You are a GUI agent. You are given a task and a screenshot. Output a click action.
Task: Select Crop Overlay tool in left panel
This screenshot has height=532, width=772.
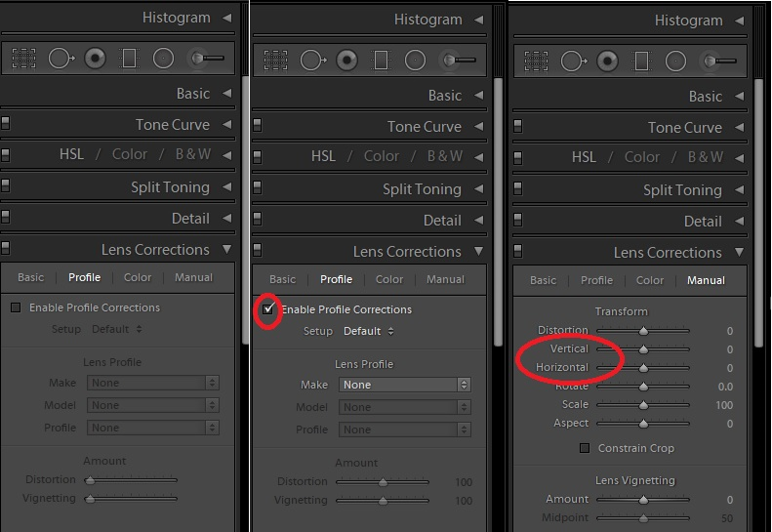(23, 59)
